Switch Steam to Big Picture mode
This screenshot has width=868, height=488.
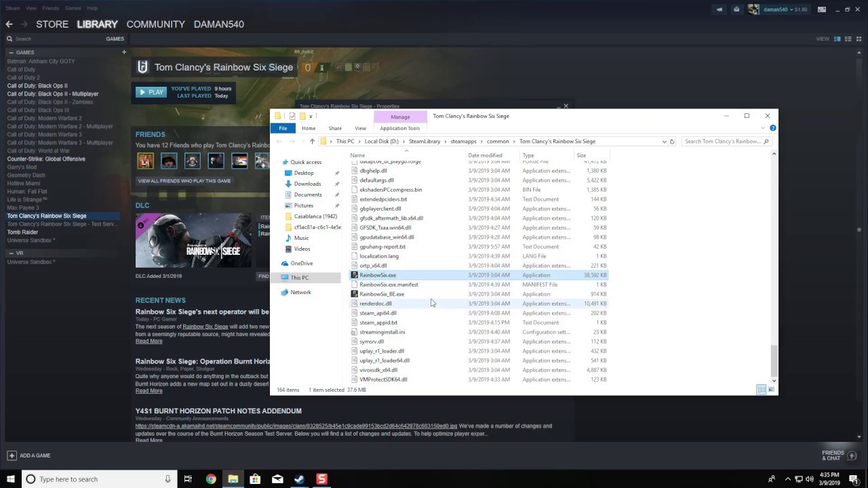(x=822, y=9)
